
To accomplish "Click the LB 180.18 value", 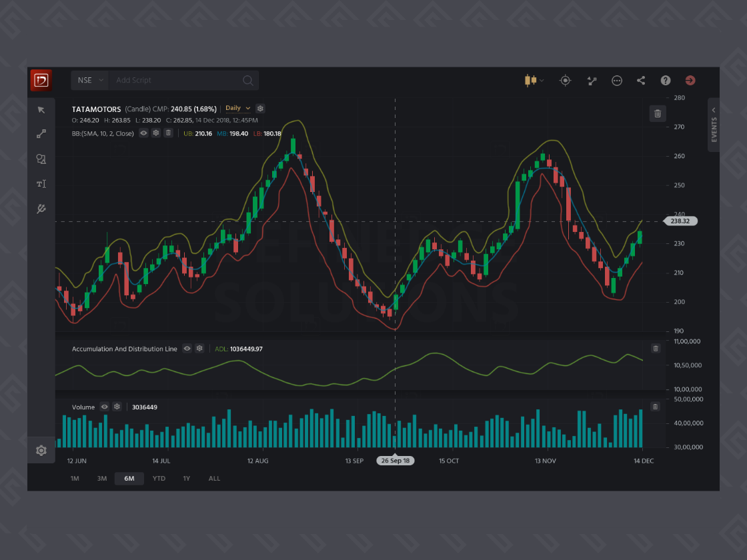I will click(267, 133).
